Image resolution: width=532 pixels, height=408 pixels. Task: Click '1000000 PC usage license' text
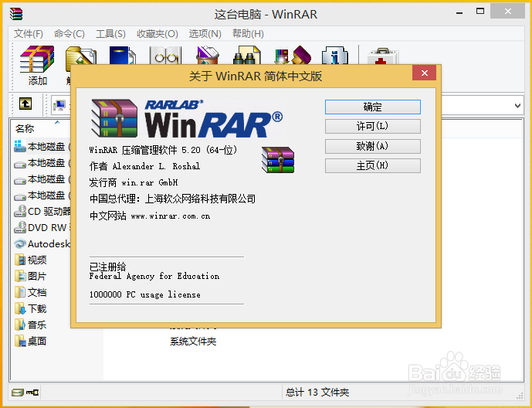(x=145, y=294)
